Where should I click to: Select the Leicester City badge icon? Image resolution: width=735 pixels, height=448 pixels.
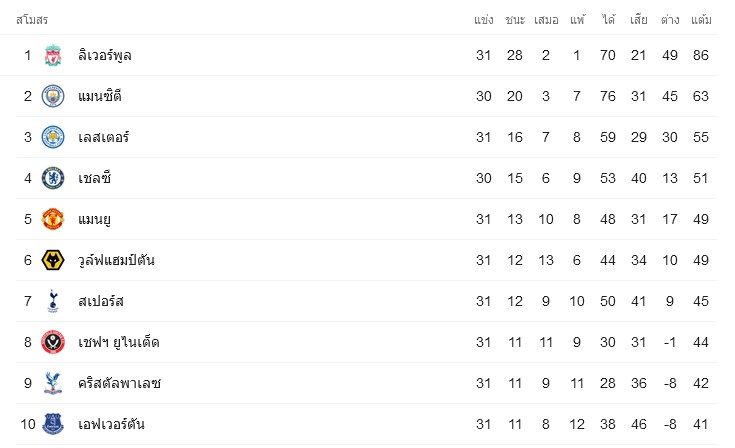point(53,137)
